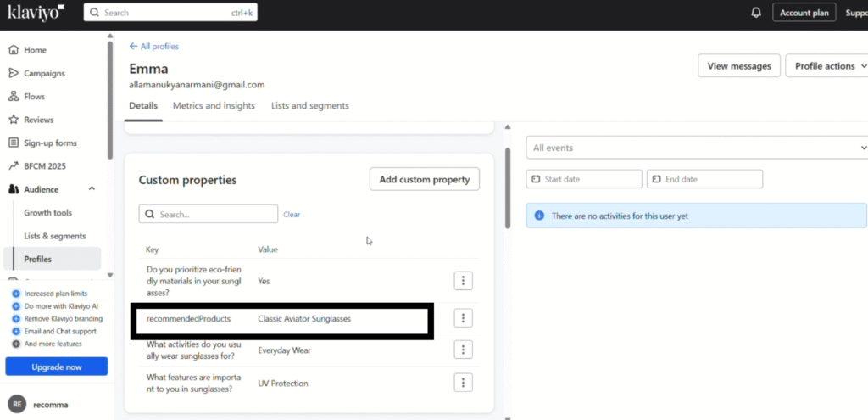
Task: Open BFCM 2025 in sidebar
Action: pyautogui.click(x=44, y=166)
